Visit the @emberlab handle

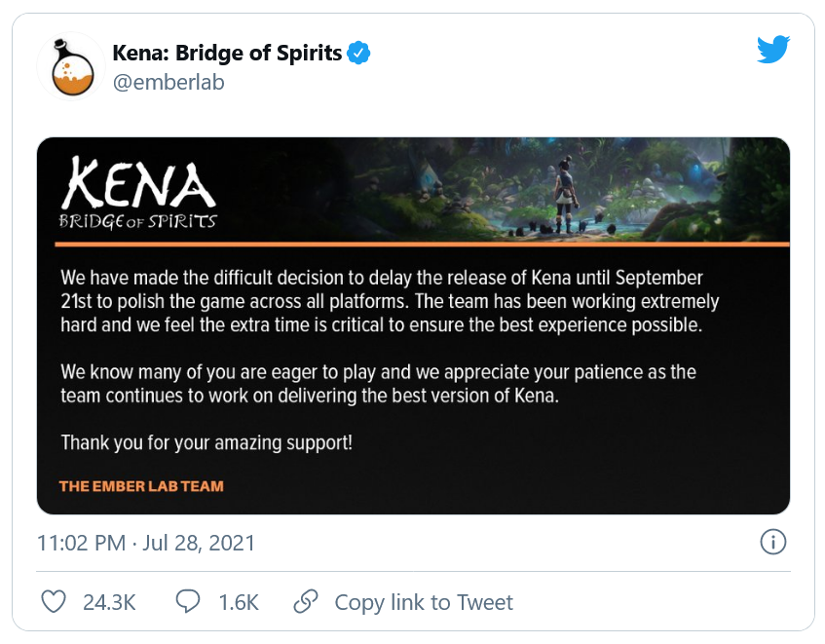[169, 83]
